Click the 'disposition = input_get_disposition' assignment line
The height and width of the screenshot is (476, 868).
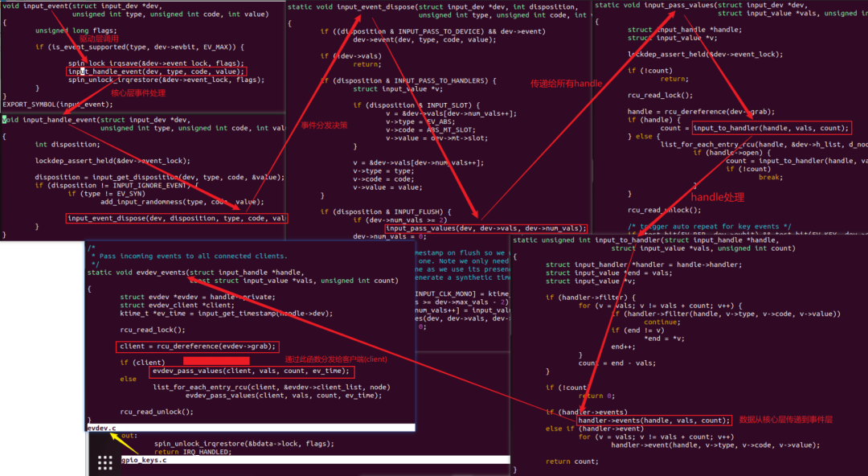(160, 178)
